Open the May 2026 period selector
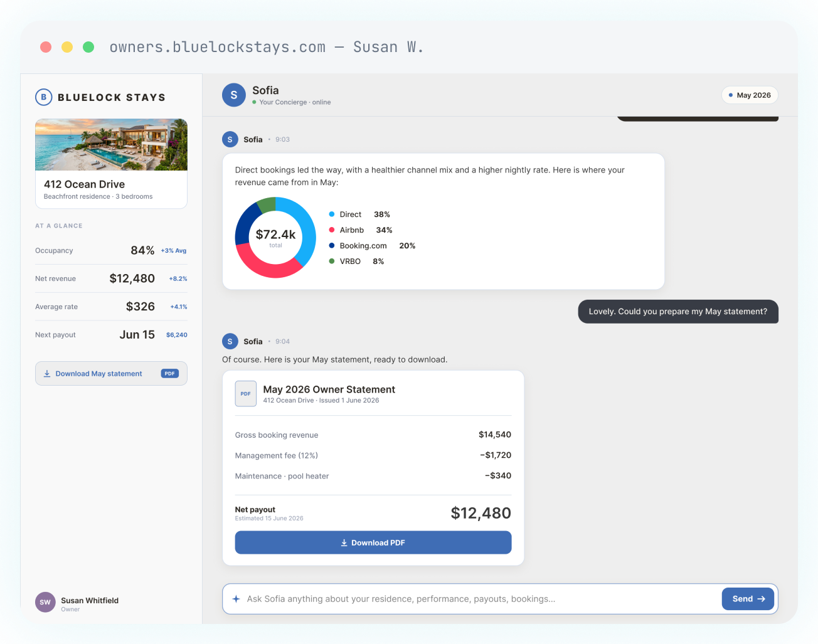 tap(750, 95)
